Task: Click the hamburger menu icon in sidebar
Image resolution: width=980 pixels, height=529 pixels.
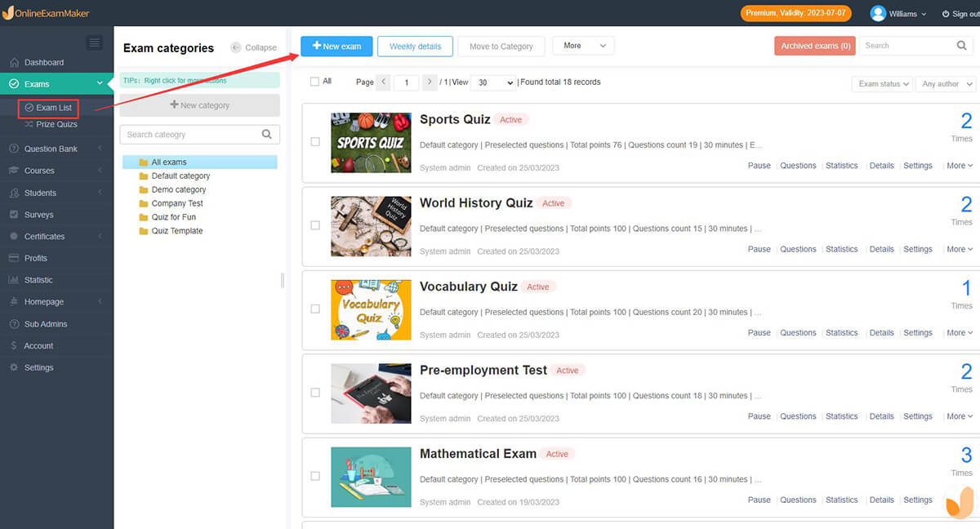Action: coord(95,43)
